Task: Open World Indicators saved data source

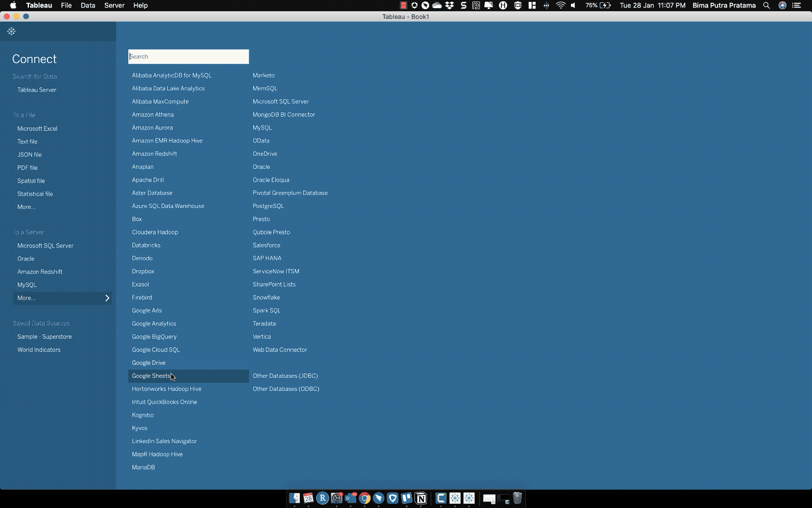Action: click(39, 350)
